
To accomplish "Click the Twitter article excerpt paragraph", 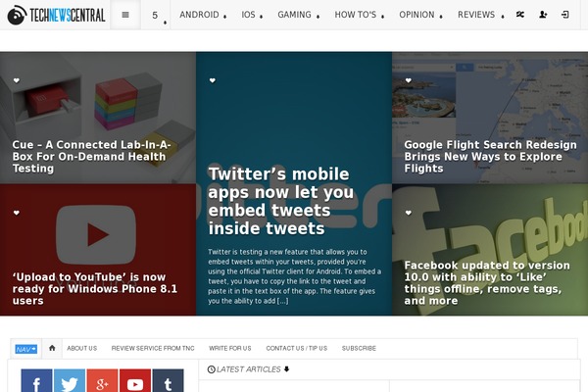I will click(295, 276).
